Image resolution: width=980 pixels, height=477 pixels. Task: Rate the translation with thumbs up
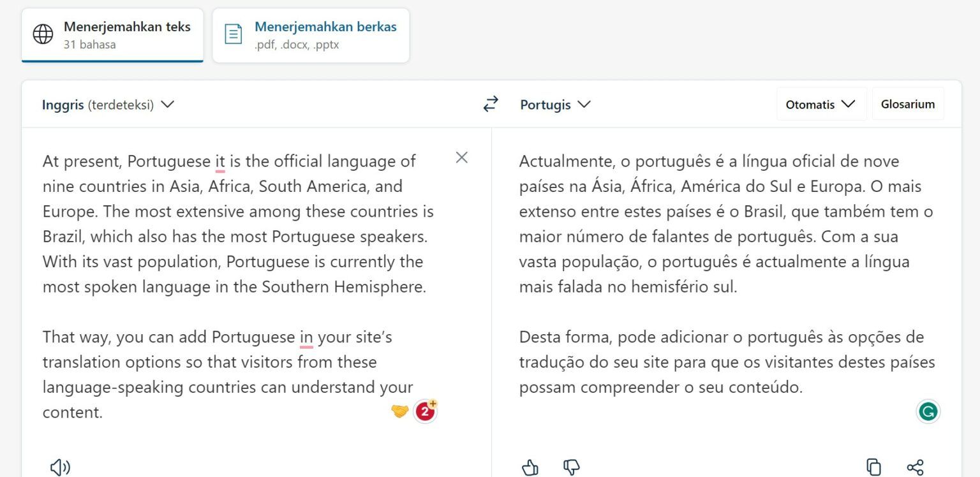pyautogui.click(x=530, y=467)
